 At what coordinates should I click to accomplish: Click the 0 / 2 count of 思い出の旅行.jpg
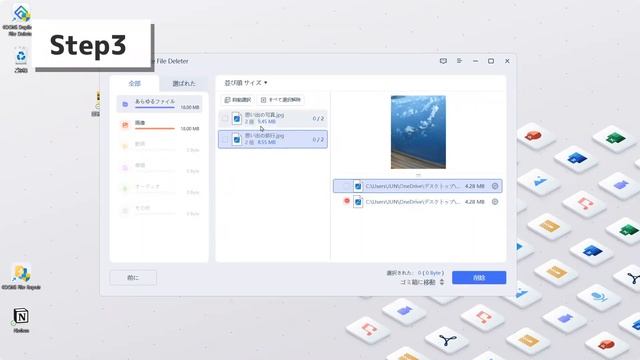pos(318,139)
